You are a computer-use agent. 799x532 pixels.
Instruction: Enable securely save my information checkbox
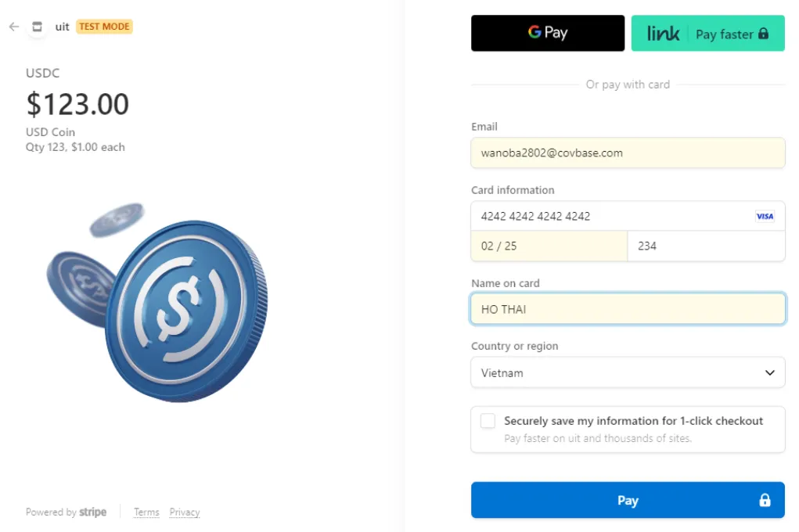(x=488, y=421)
